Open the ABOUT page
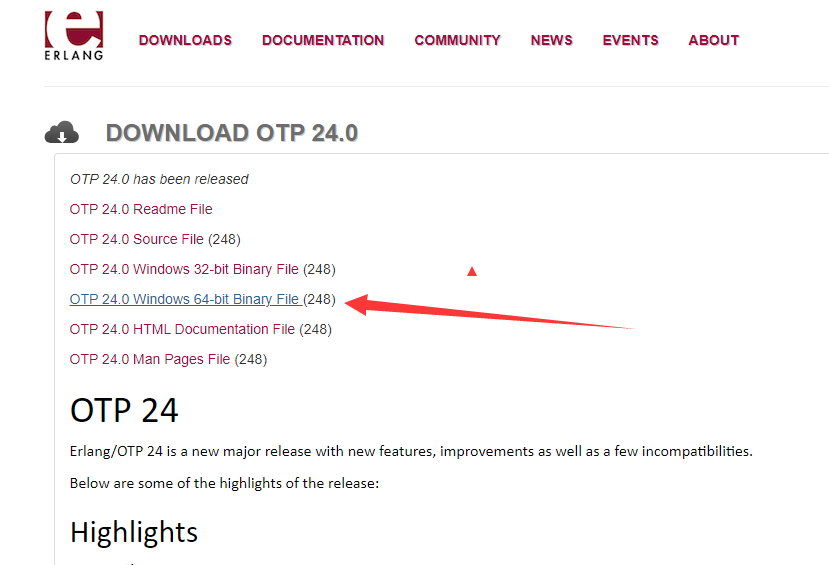 (x=714, y=40)
